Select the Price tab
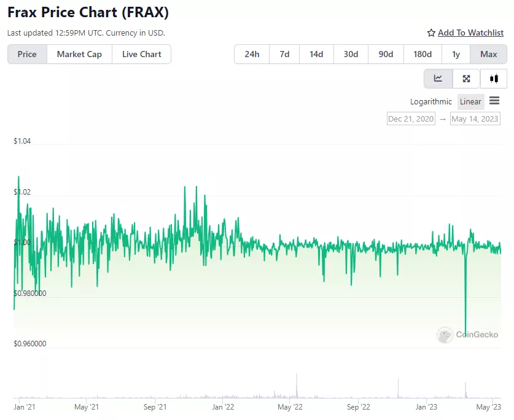Screen dimensions: 514x420 tap(26, 54)
